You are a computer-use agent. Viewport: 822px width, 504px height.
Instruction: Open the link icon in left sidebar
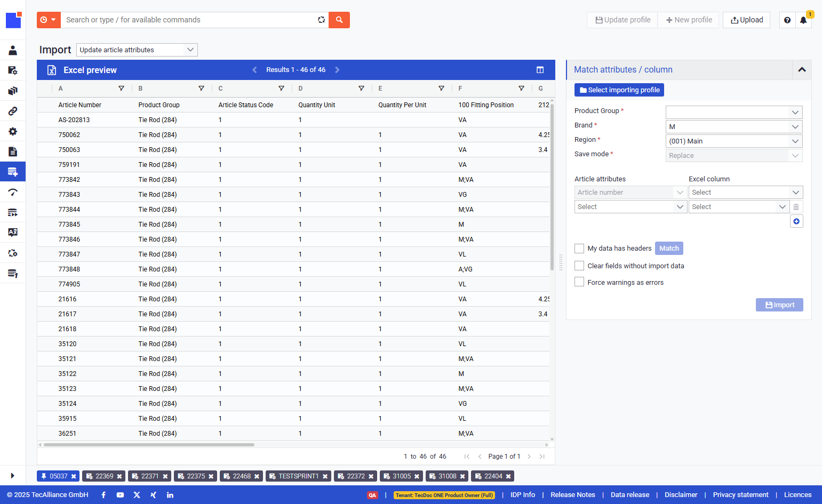click(x=13, y=111)
